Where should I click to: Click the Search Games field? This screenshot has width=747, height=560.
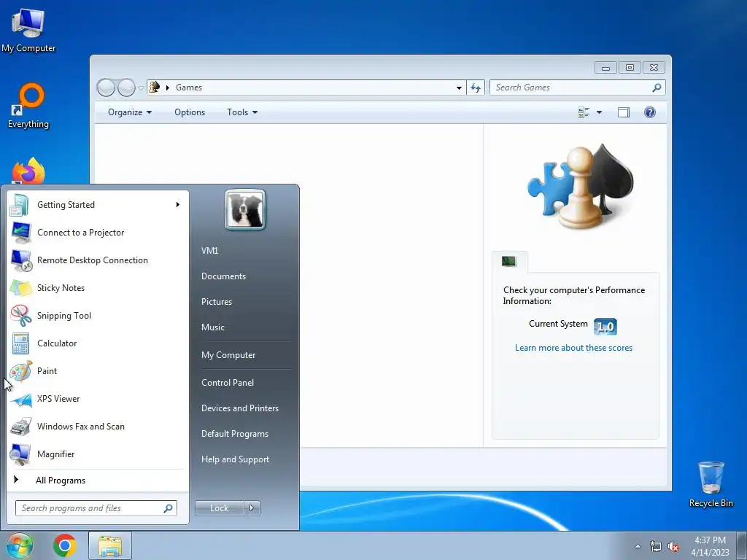click(x=577, y=87)
